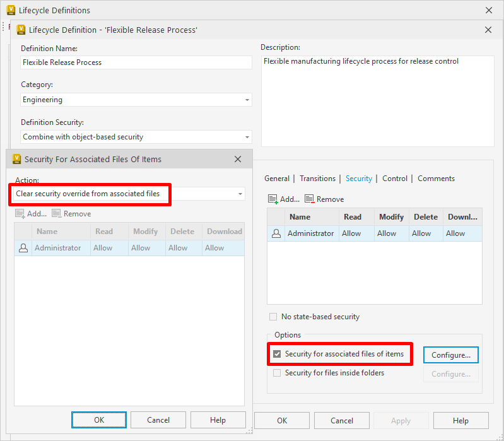Enable No state-based security checkbox
This screenshot has width=504, height=441.
click(x=273, y=317)
